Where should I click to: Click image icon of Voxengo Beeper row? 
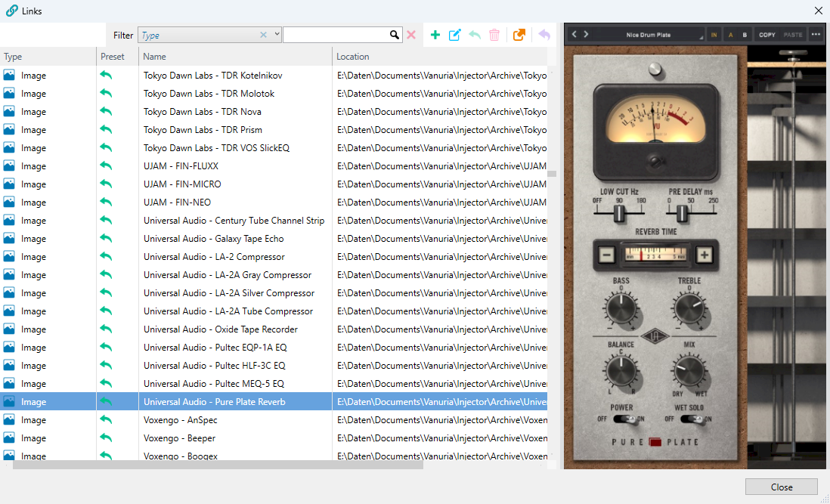click(x=9, y=438)
